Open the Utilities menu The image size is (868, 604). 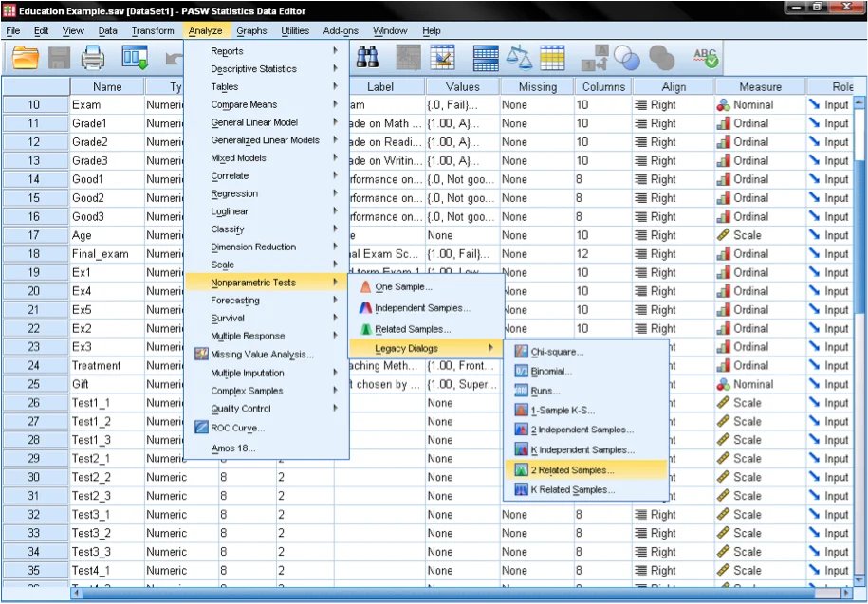point(295,31)
